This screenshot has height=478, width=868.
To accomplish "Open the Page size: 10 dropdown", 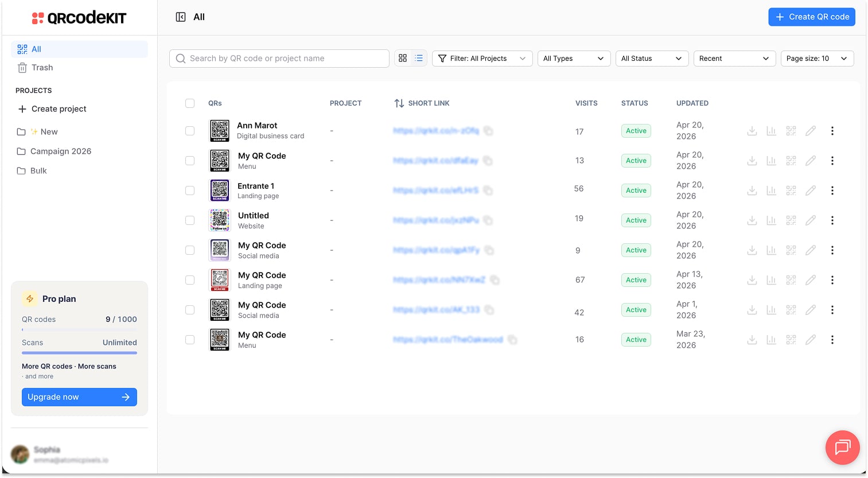I will pyautogui.click(x=816, y=59).
